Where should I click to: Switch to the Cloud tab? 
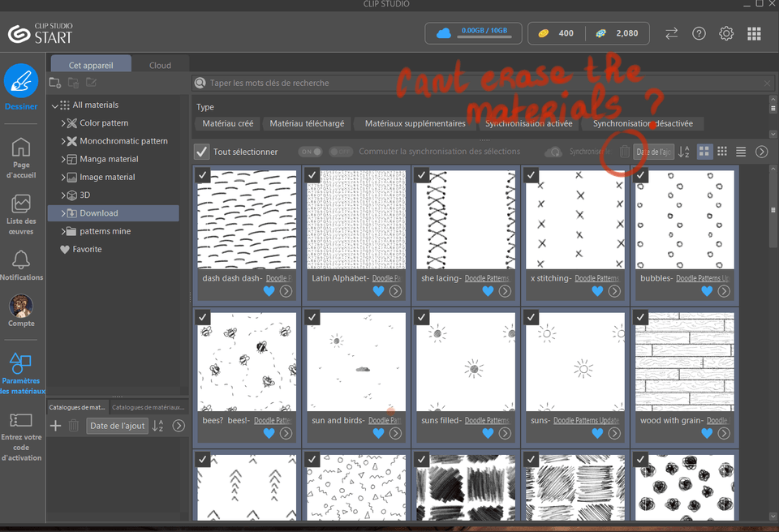[160, 65]
